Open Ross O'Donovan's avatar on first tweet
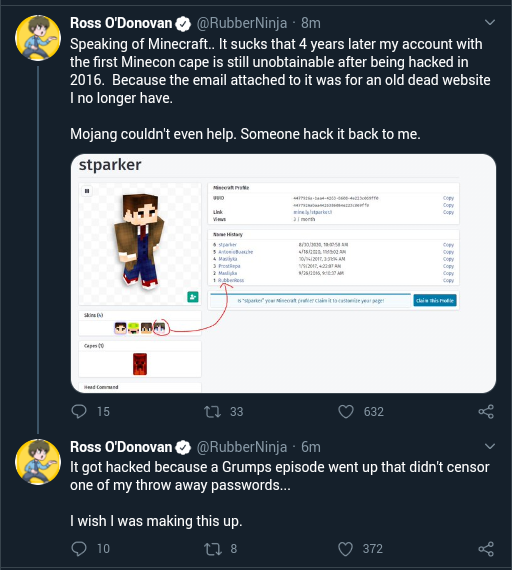Screen dimensions: 512x570 38,38
